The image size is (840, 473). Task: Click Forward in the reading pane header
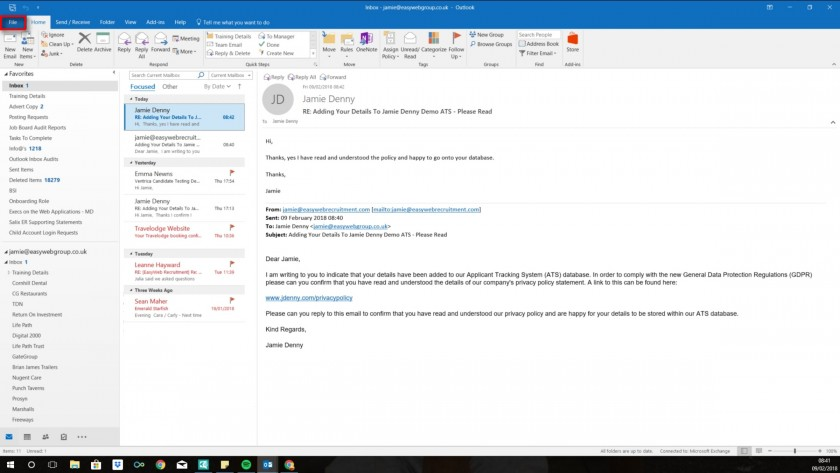coord(333,77)
